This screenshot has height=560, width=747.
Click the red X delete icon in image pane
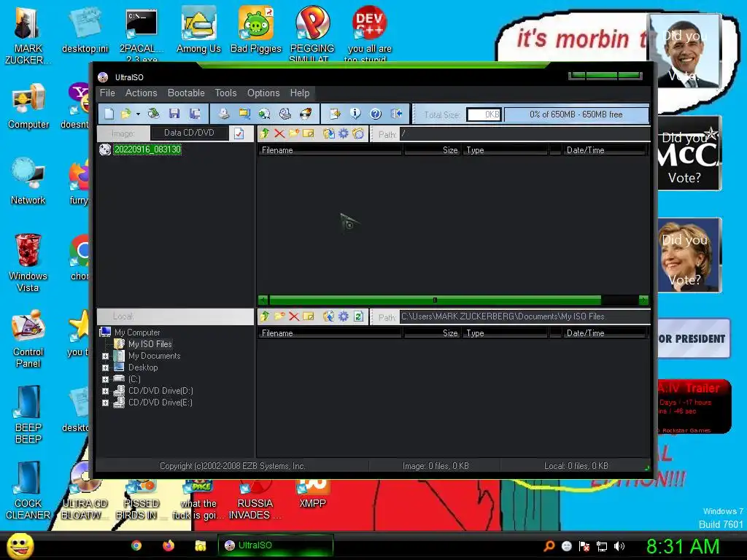tap(279, 134)
